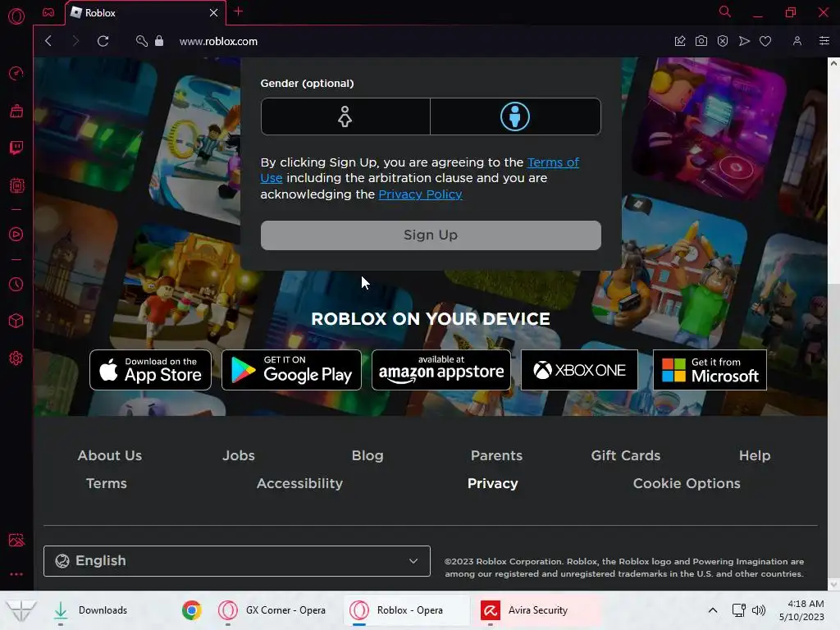Viewport: 840px width, 630px height.
Task: Show hidden system tray icons
Action: pos(713,610)
